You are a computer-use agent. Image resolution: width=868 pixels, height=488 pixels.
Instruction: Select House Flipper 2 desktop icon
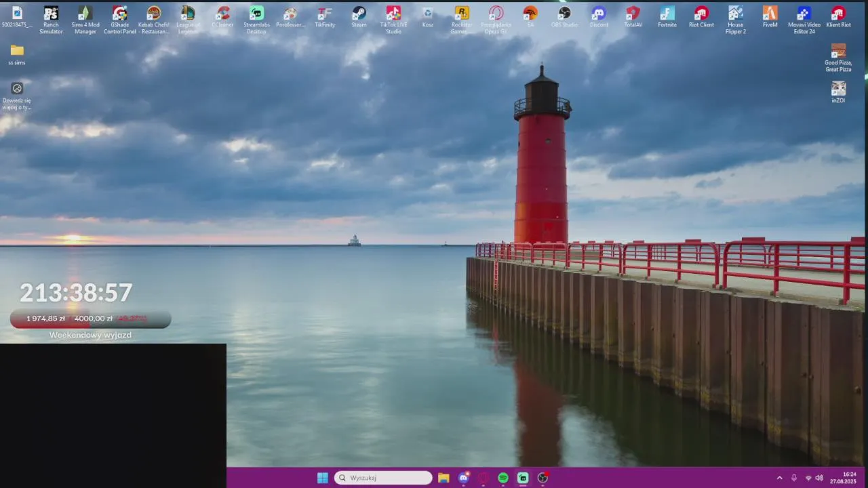(x=736, y=20)
